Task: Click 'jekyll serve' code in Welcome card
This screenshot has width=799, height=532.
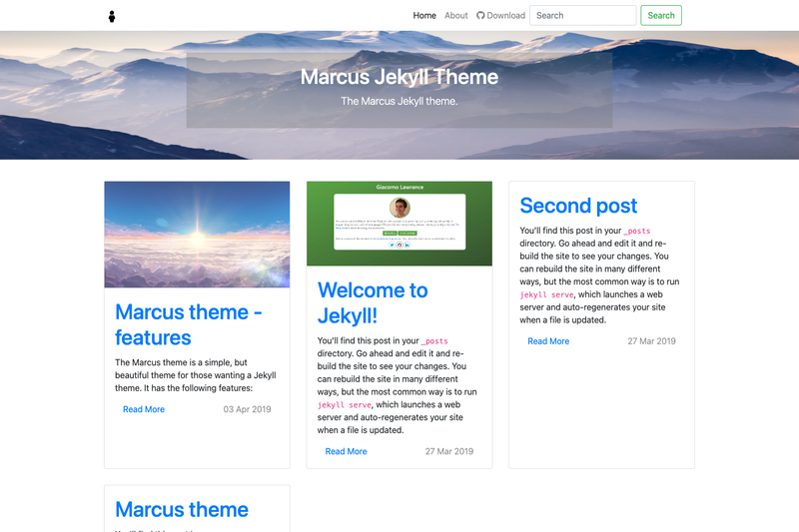Action: tap(344, 404)
